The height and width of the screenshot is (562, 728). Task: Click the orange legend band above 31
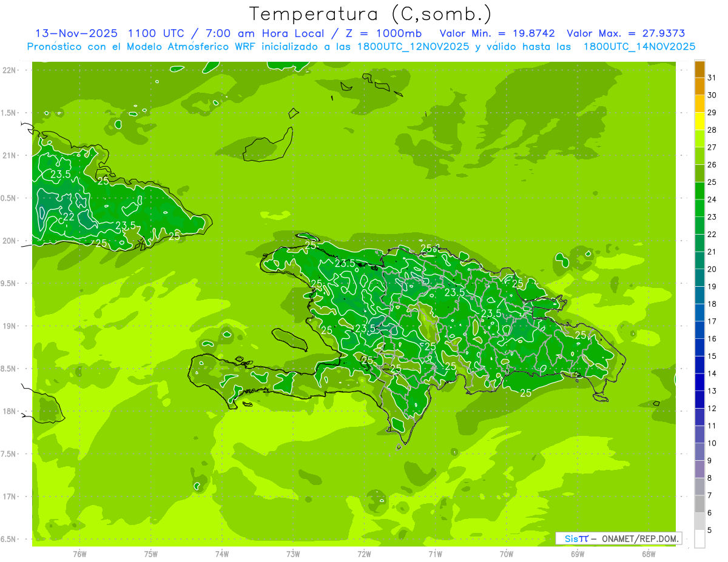pyautogui.click(x=699, y=69)
